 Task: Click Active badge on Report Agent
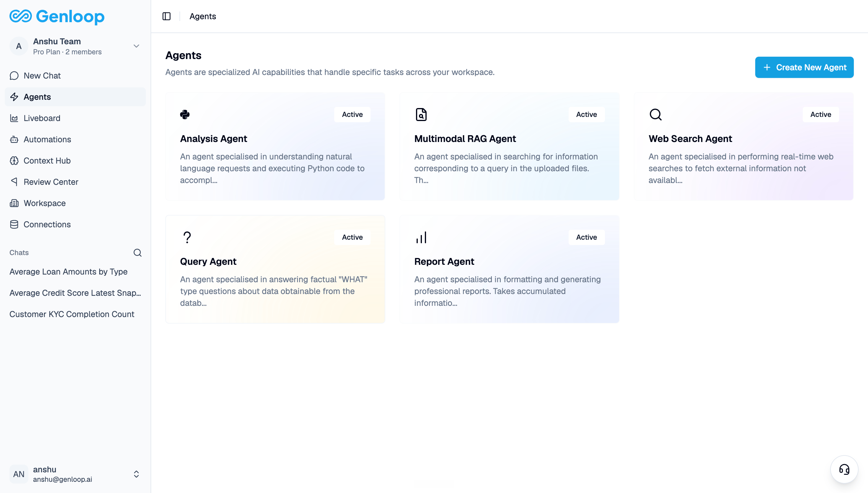[586, 237]
